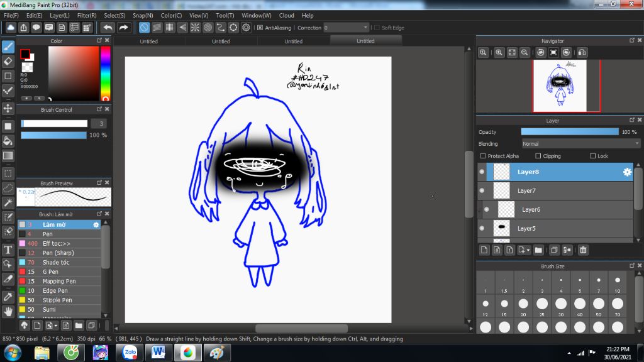Click the Navigator preview thumbnail
The image size is (644, 362).
[x=560, y=85]
